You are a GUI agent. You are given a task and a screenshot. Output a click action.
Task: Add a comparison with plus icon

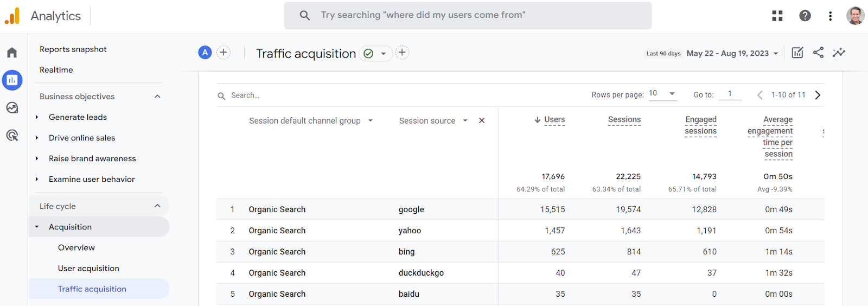pos(224,53)
